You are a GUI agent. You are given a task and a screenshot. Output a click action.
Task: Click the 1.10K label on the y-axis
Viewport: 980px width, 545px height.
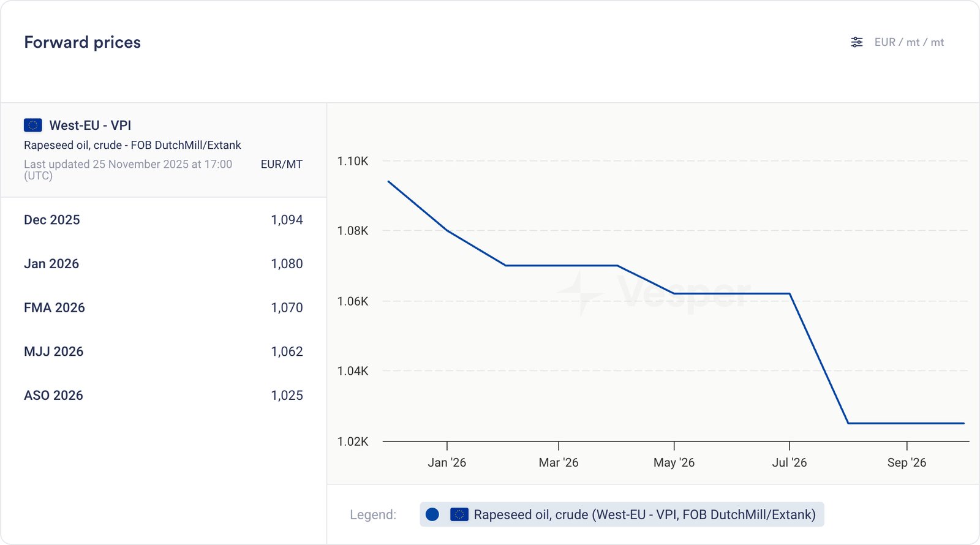click(353, 161)
